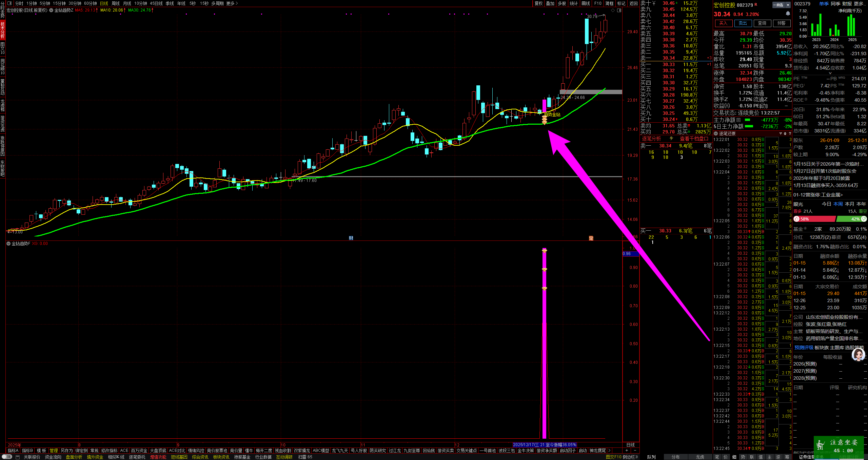This screenshot has height=460, width=868.
Task: Click the minus zoom-out button beside indicator tabs
Action: (x=635, y=451)
